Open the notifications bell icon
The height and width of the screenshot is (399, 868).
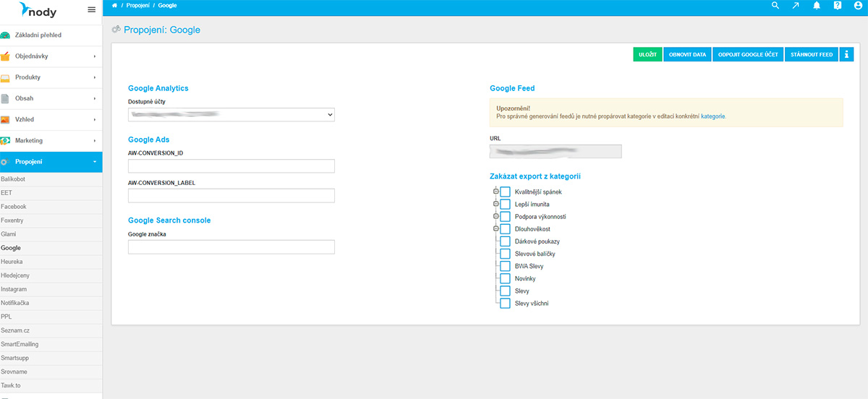(x=817, y=6)
